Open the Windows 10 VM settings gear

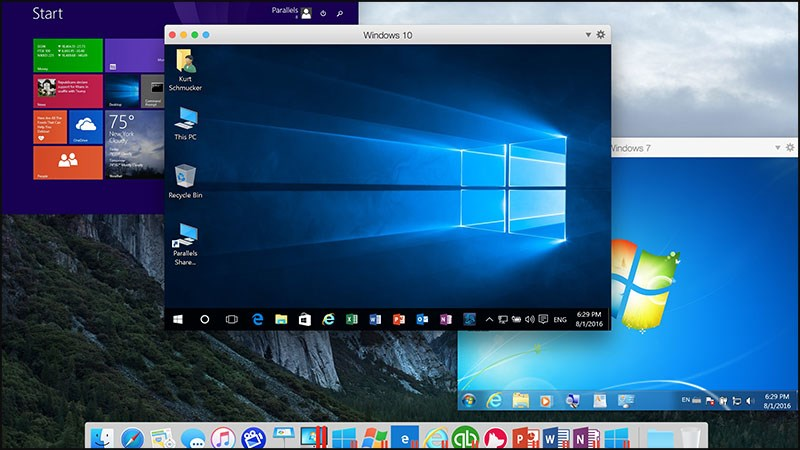point(600,35)
